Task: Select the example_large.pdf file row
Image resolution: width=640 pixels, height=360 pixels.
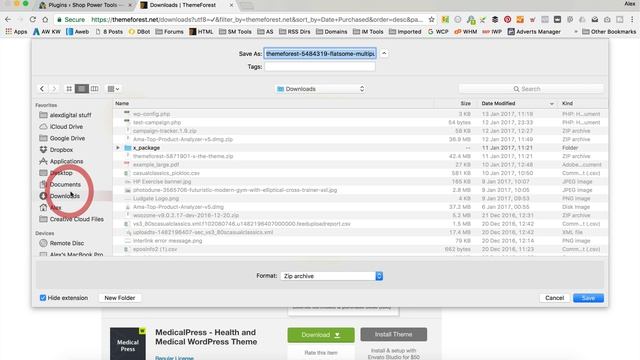Action: tap(360, 164)
